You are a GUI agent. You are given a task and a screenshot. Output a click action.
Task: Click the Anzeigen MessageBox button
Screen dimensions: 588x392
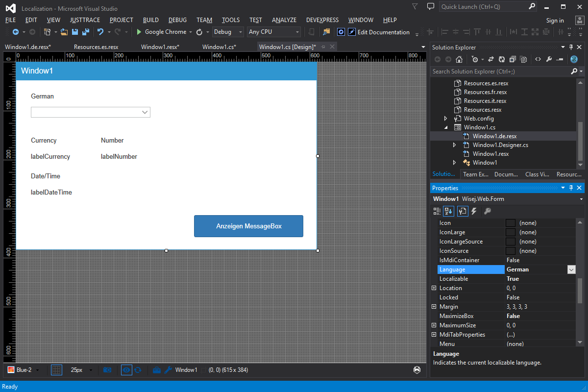click(x=248, y=226)
